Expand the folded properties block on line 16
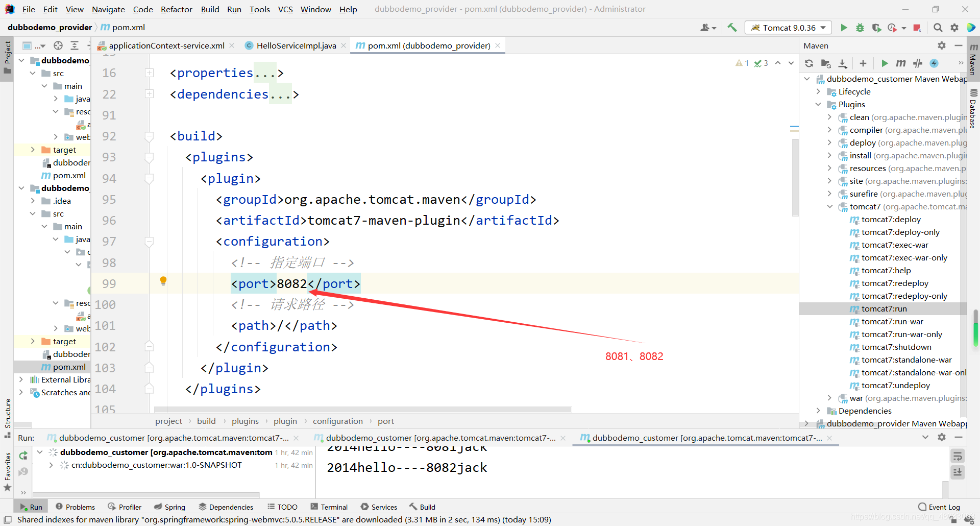 coord(149,73)
